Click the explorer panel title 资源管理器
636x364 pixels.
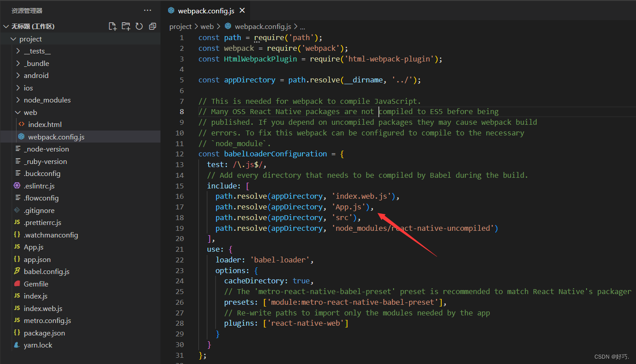pos(27,11)
